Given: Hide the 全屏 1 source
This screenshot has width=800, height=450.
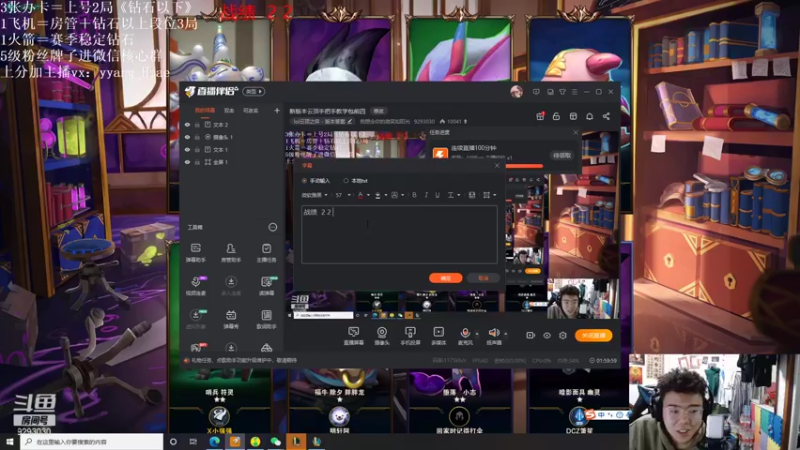Looking at the screenshot, I should [x=187, y=162].
